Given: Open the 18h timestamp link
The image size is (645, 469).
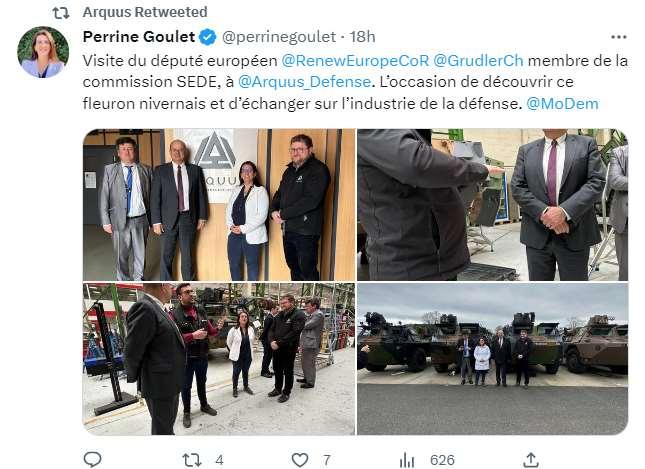Looking at the screenshot, I should (x=362, y=37).
